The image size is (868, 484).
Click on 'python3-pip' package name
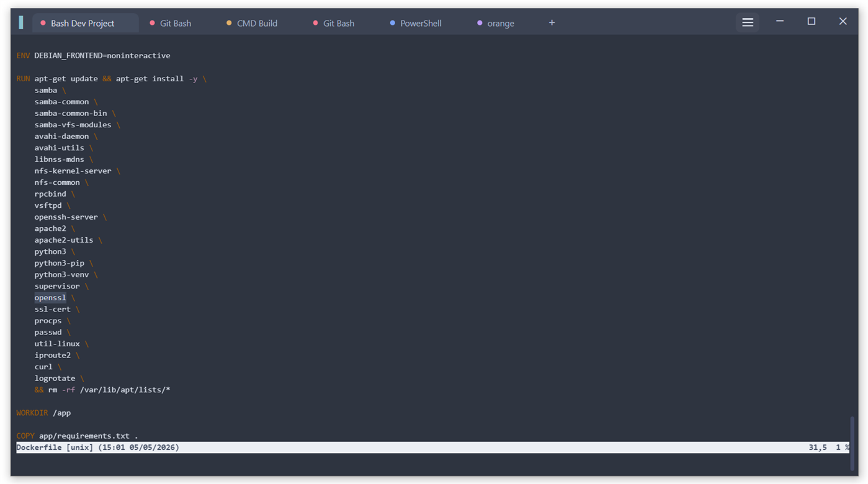click(60, 263)
